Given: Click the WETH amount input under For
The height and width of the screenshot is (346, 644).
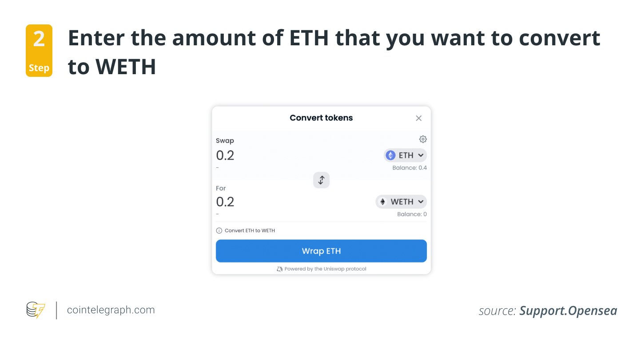Looking at the screenshot, I should tap(225, 201).
